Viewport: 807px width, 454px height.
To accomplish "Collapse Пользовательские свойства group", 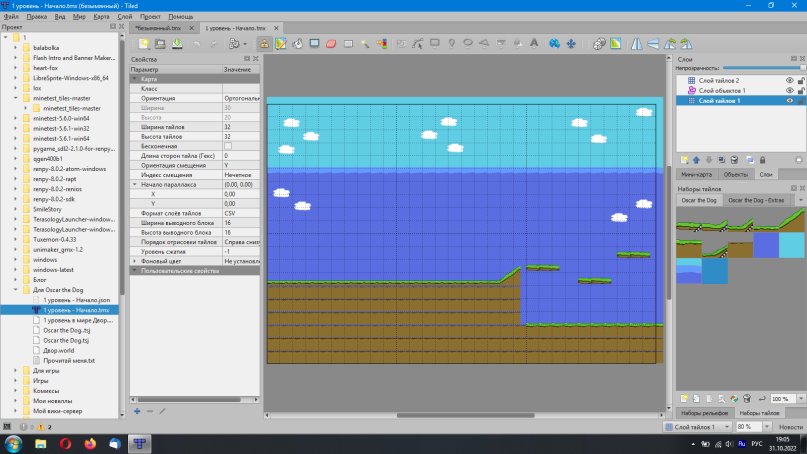I will 135,271.
